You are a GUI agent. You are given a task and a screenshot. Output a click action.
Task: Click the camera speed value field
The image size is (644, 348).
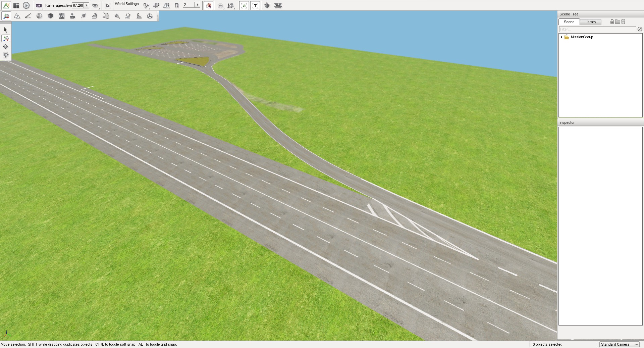[78, 5]
